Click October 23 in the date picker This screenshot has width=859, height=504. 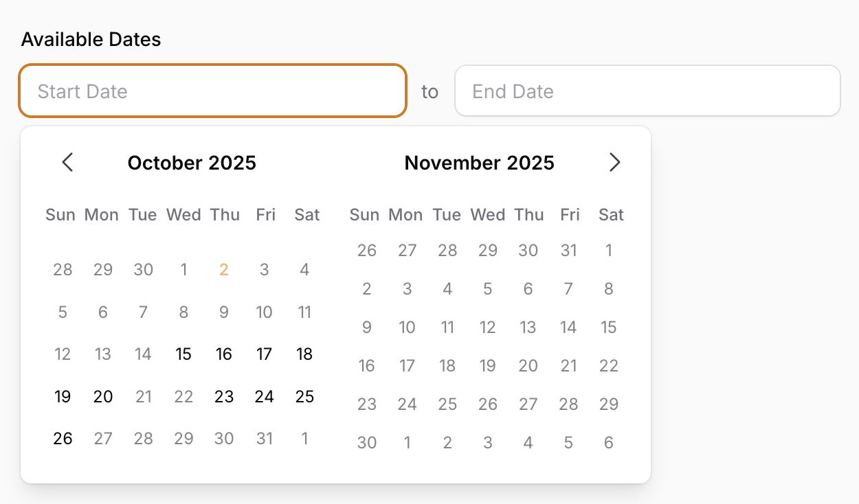click(224, 396)
